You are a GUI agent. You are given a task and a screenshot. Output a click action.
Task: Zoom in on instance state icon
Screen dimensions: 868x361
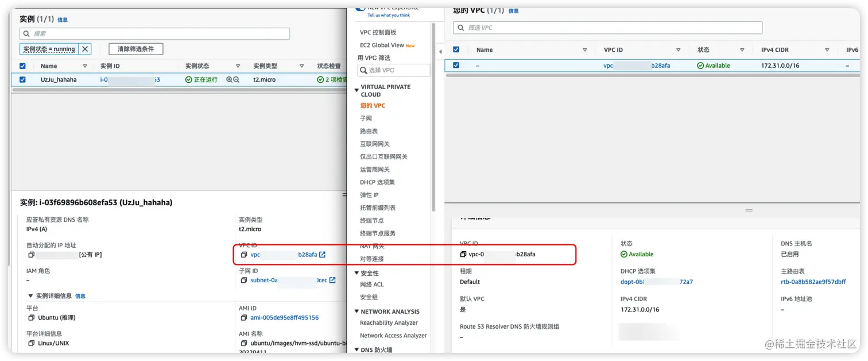pyautogui.click(x=229, y=80)
